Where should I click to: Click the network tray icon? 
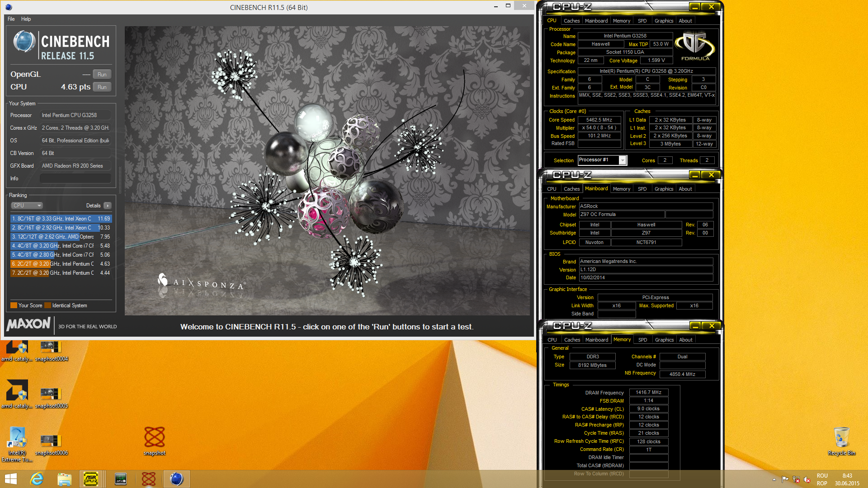(796, 479)
